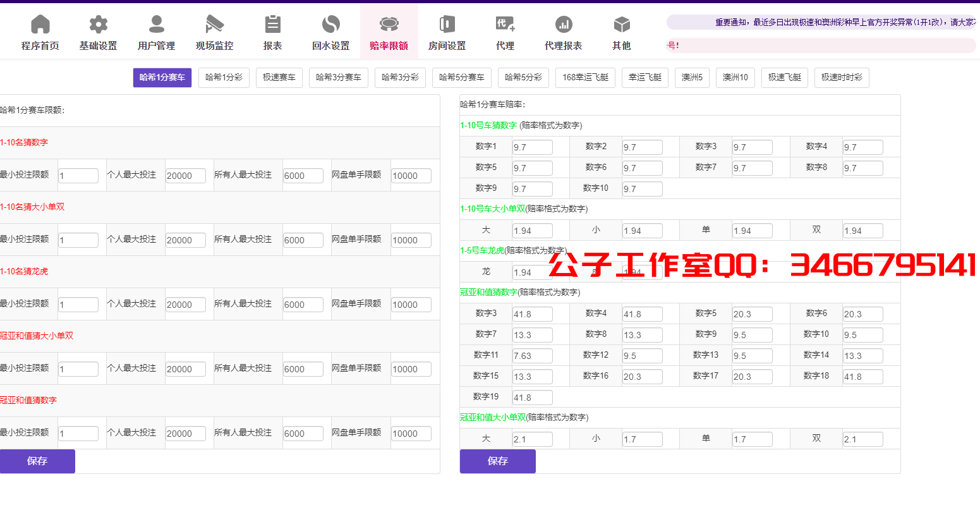Image resolution: width=980 pixels, height=529 pixels.
Task: Switch to 幸运飞艇 tab
Action: point(645,77)
